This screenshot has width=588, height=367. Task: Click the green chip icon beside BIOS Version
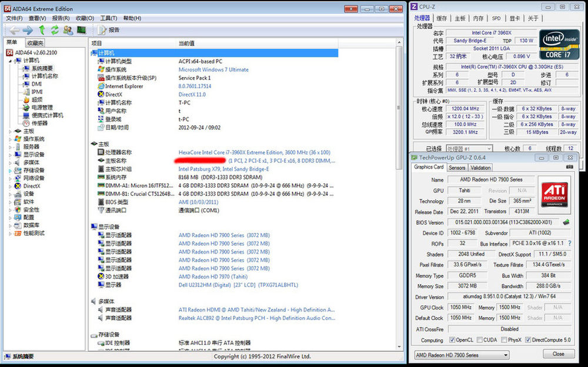click(x=566, y=222)
